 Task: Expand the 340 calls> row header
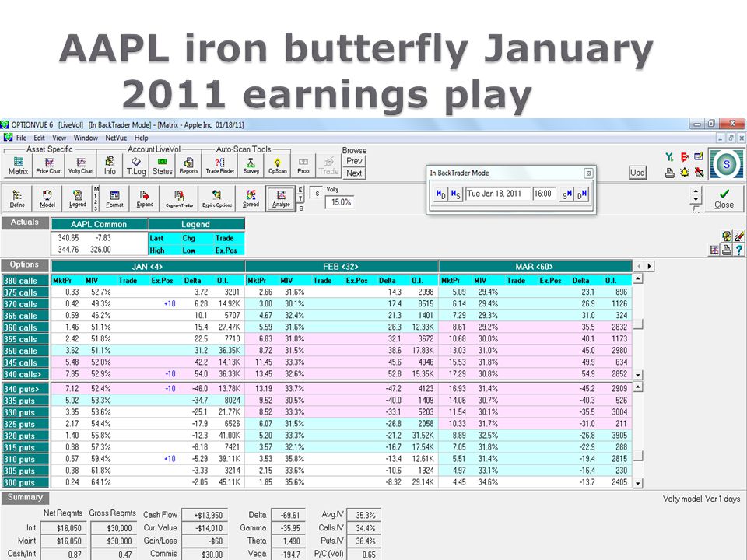point(26,374)
